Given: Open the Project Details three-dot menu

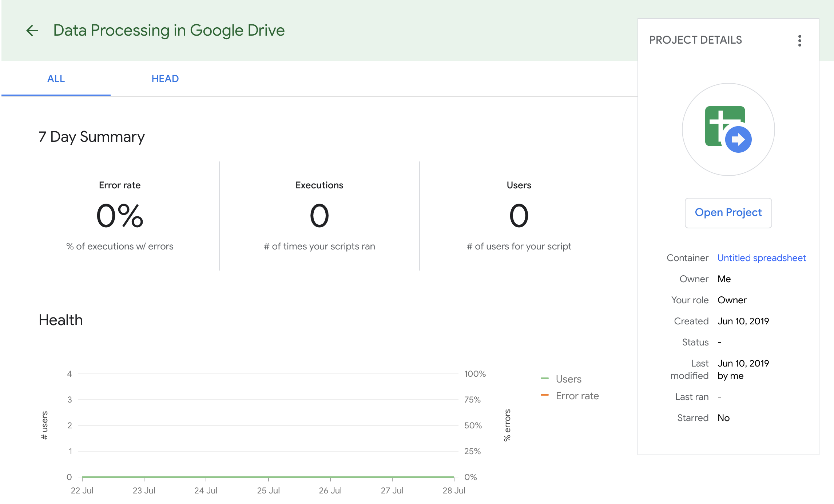Looking at the screenshot, I should click(799, 40).
